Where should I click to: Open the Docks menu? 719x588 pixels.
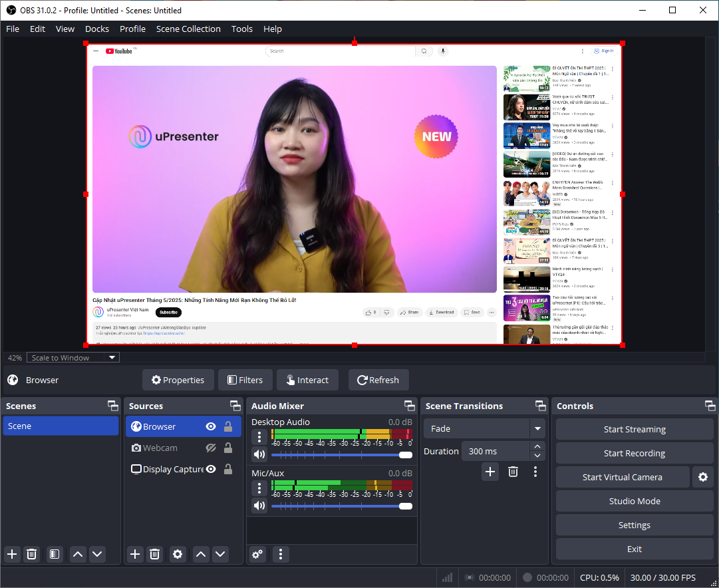96,29
